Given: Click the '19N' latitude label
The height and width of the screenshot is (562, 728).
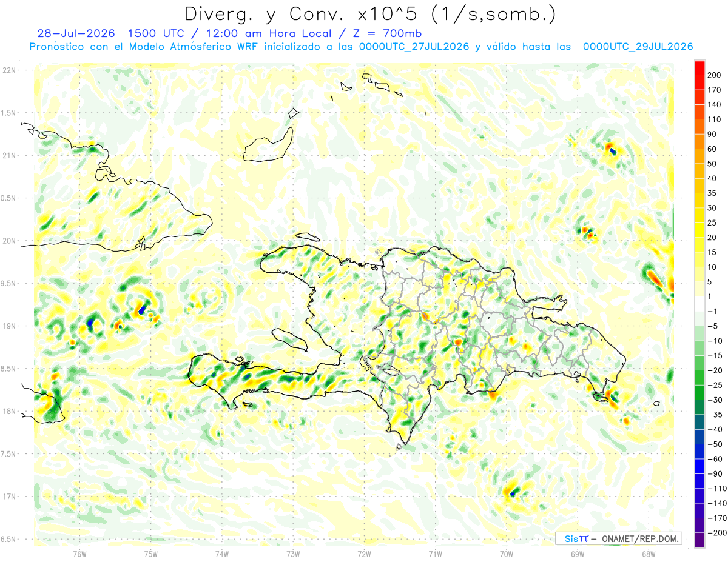Looking at the screenshot, I should pyautogui.click(x=9, y=326).
